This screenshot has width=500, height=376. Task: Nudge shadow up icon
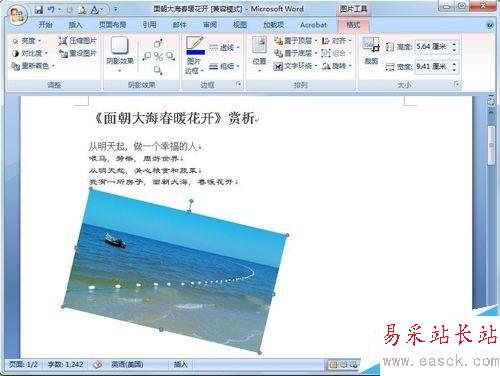158,43
